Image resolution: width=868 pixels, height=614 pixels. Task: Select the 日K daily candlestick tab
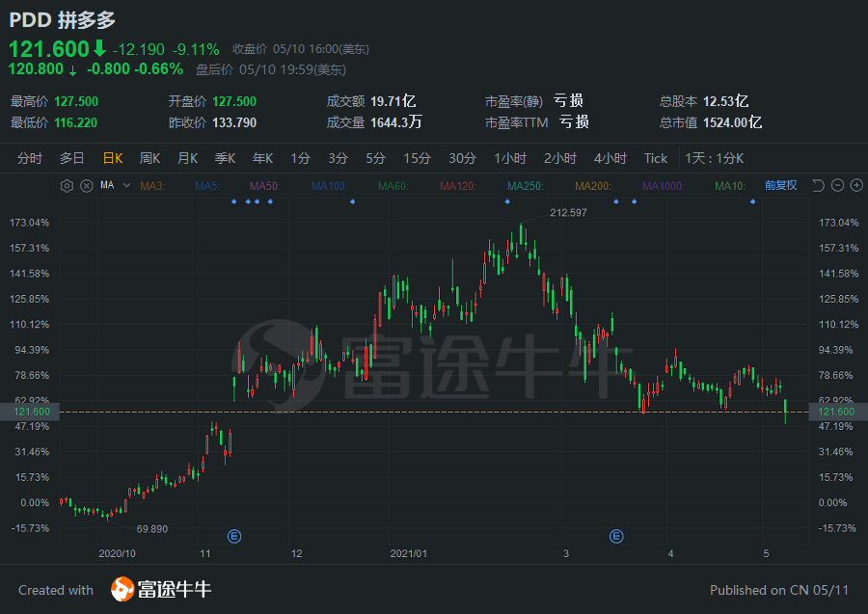coord(113,159)
